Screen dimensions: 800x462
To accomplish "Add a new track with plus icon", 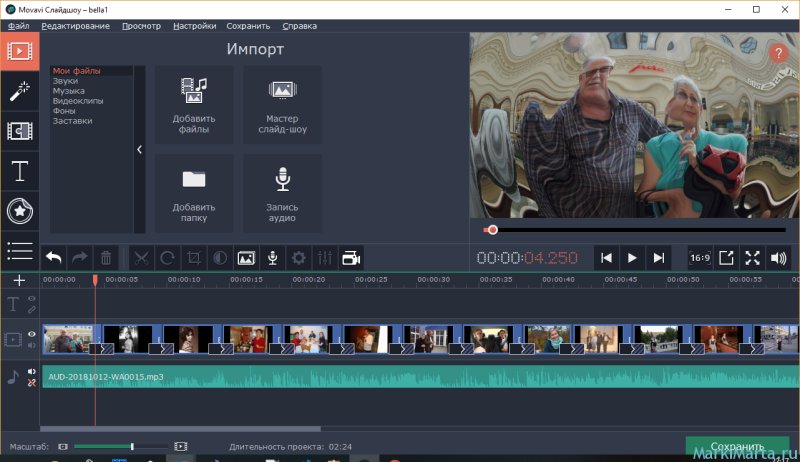I will point(19,280).
